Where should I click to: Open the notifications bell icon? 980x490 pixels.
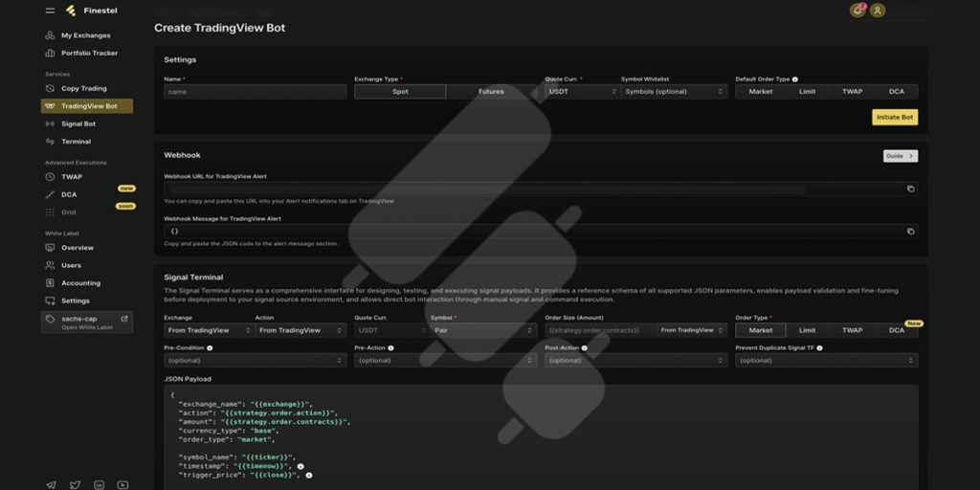(x=857, y=11)
